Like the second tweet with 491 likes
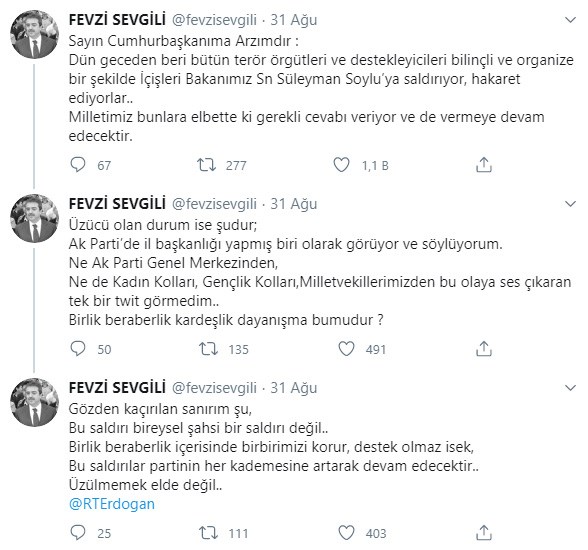 pyautogui.click(x=346, y=349)
